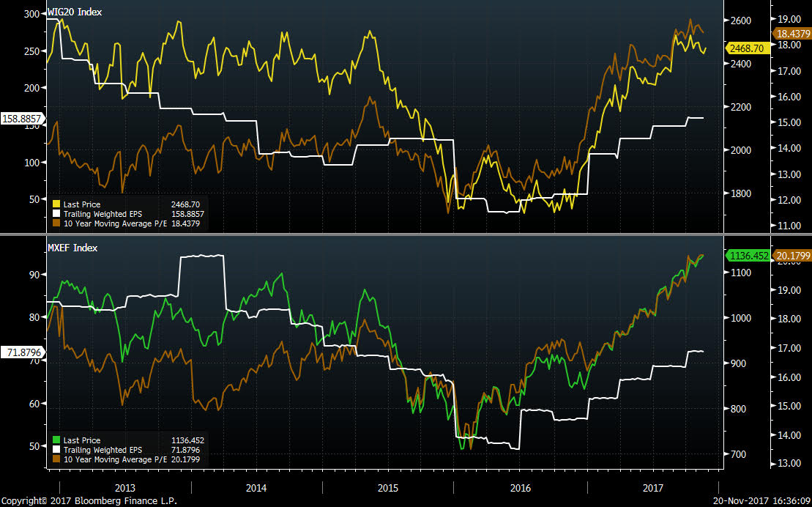The height and width of the screenshot is (507, 812).
Task: Click 10 Year Moving Average P/E in WIG20 legend
Action: [115, 224]
